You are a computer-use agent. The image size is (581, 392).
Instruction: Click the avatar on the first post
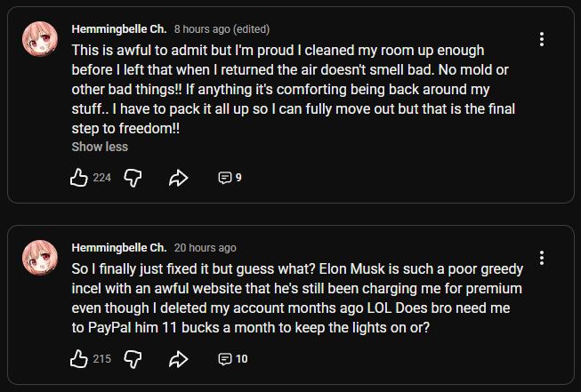(40, 40)
